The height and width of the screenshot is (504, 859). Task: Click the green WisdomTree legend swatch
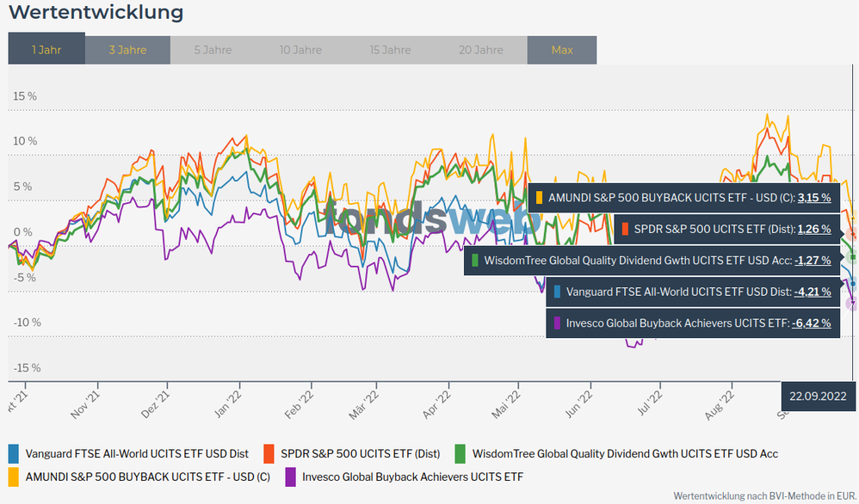pos(460,453)
